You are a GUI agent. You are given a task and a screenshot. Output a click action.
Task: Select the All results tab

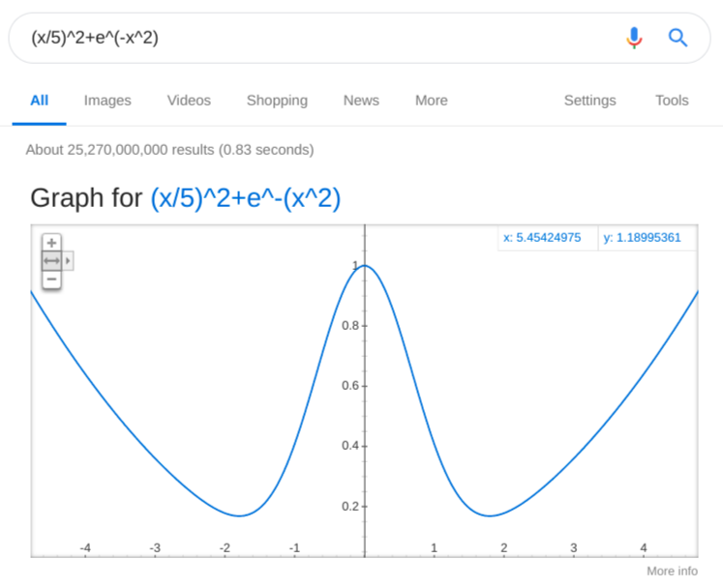tap(40, 101)
